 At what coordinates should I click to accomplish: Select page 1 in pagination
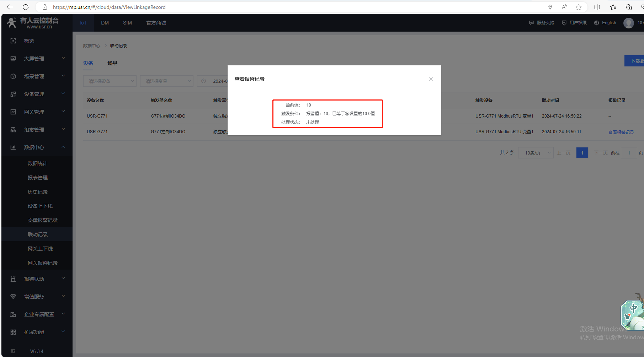pos(582,153)
